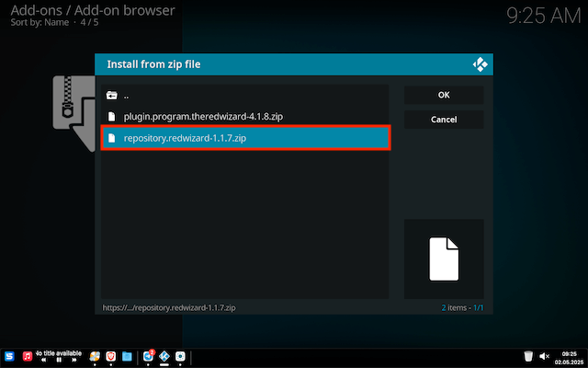Pause playback in taskbar media widget
Screen dimensions: 588x368
pyautogui.click(x=59, y=360)
